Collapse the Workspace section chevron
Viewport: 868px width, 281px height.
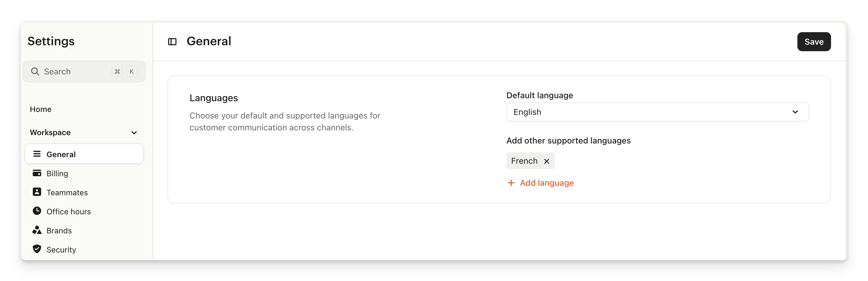[x=134, y=132]
